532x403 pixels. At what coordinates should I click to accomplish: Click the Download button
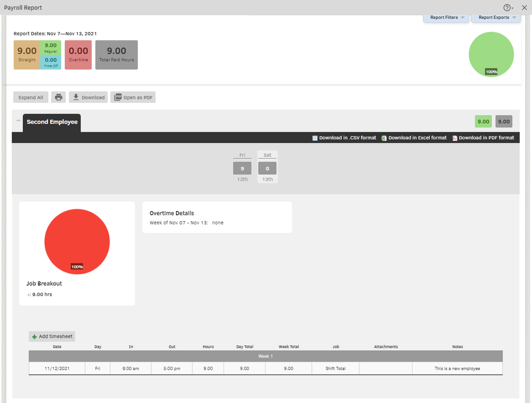coord(88,98)
